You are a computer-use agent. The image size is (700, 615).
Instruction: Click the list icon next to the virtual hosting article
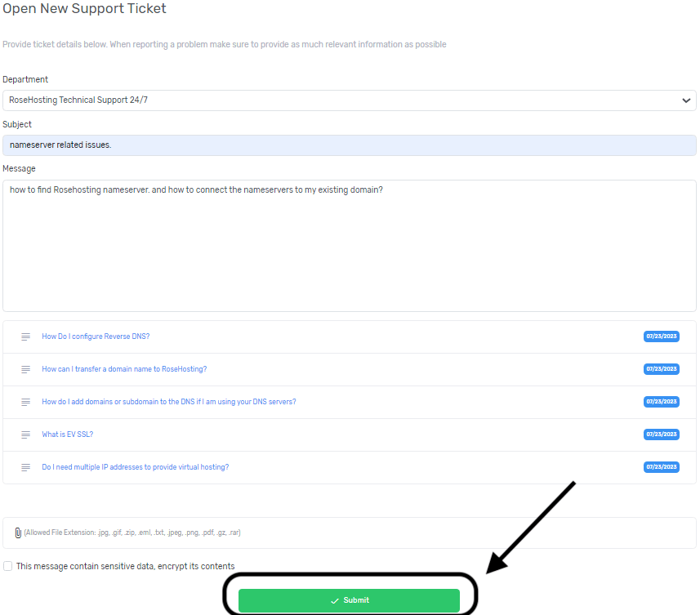pos(25,466)
